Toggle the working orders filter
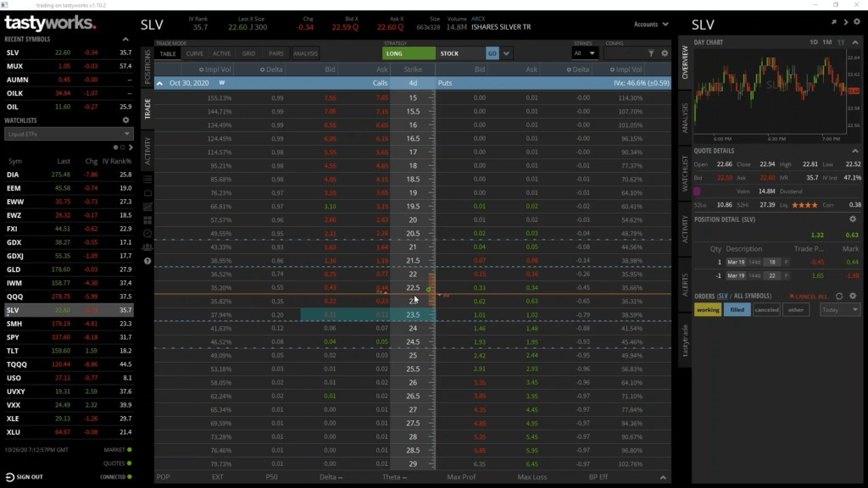Screen dimensions: 868x488 [x=708, y=310]
